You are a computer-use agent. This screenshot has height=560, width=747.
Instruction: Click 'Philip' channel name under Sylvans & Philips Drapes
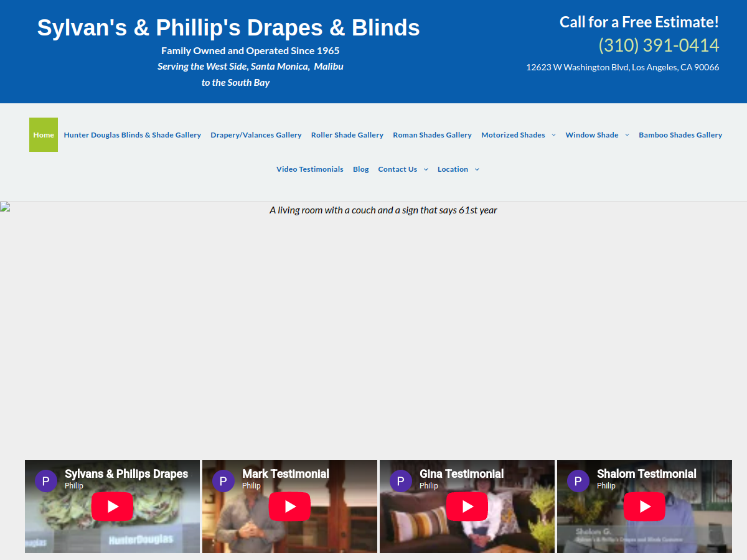(x=74, y=486)
